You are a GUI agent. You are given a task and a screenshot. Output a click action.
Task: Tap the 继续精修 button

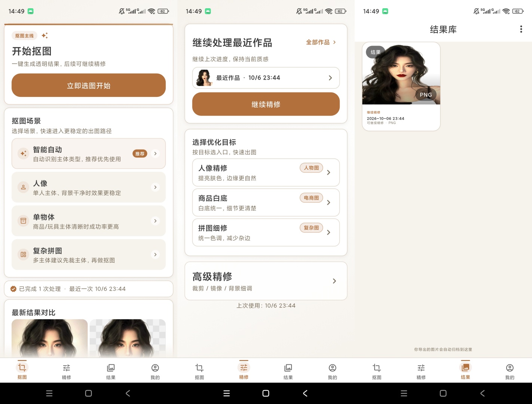[x=266, y=104]
